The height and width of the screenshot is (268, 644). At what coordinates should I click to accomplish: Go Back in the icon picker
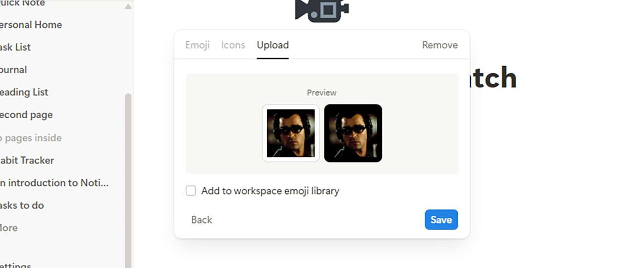[x=202, y=220]
